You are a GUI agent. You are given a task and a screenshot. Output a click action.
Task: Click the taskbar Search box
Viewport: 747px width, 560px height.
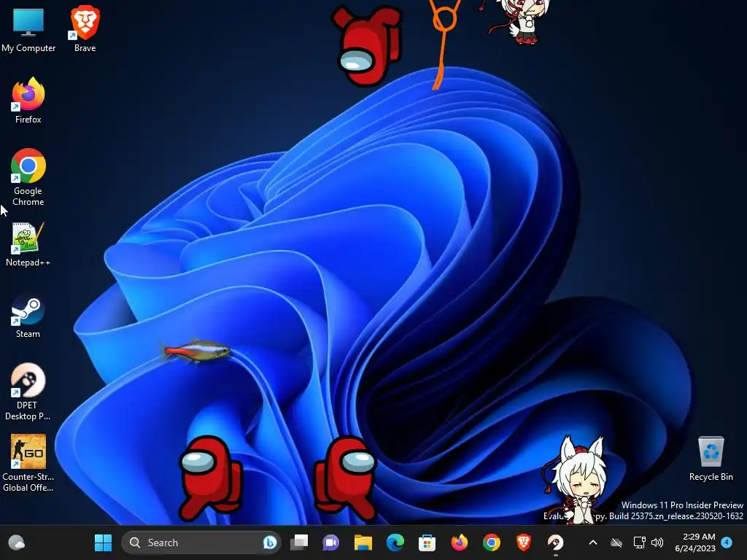[x=201, y=542]
